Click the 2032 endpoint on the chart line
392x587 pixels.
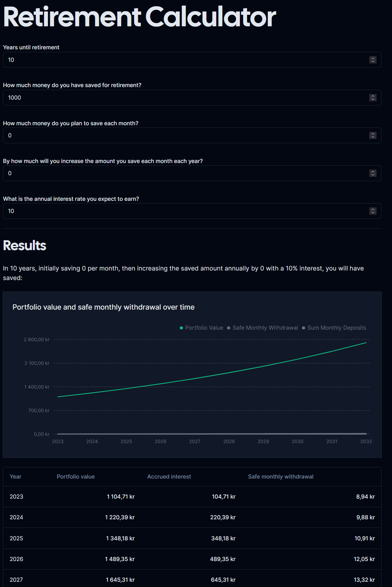click(366, 343)
